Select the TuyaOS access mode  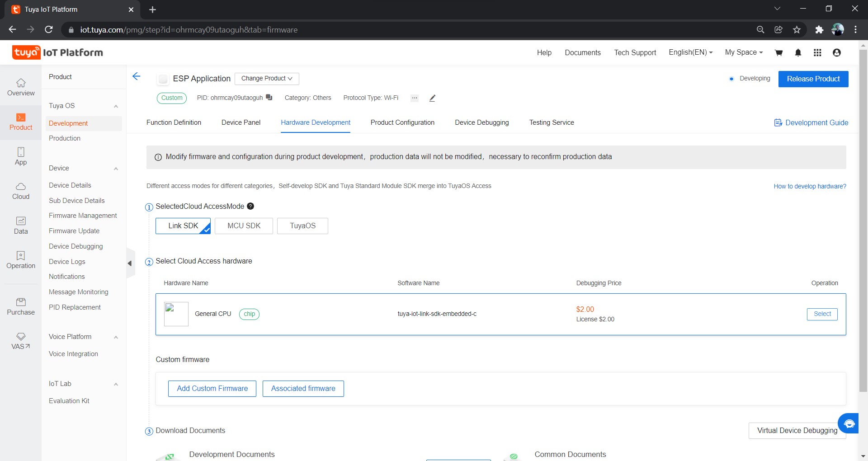tap(302, 226)
